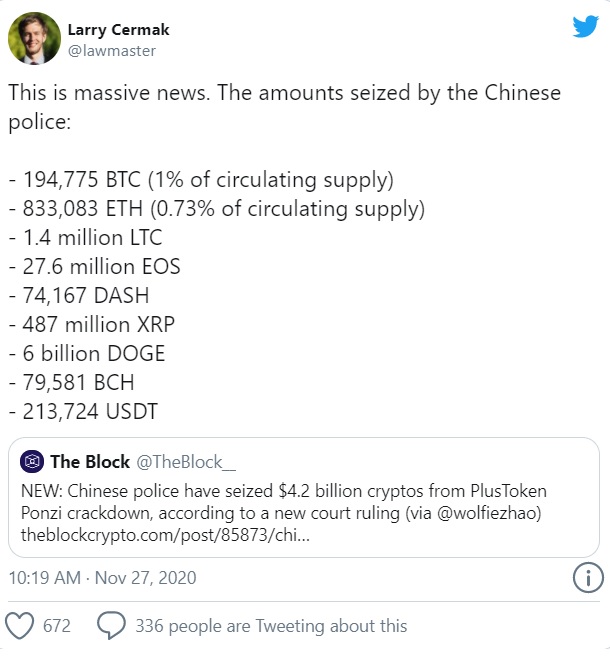Image resolution: width=610 pixels, height=670 pixels.
Task: Open The Block account name
Action: (90, 461)
